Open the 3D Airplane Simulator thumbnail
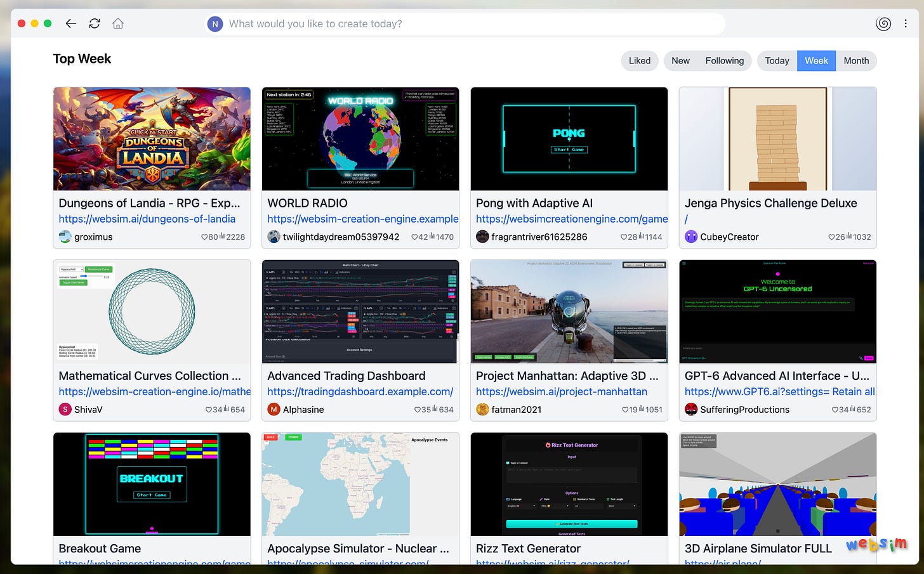924x574 pixels. (x=778, y=485)
